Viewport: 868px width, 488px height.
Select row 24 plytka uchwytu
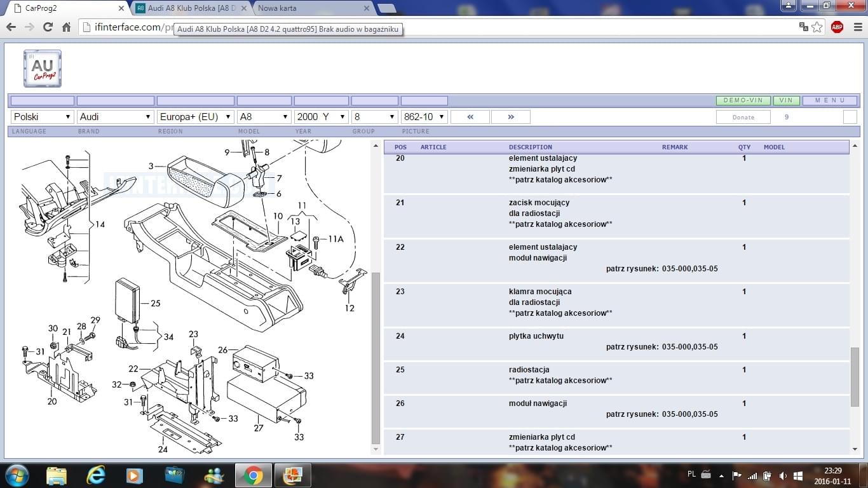click(x=616, y=345)
